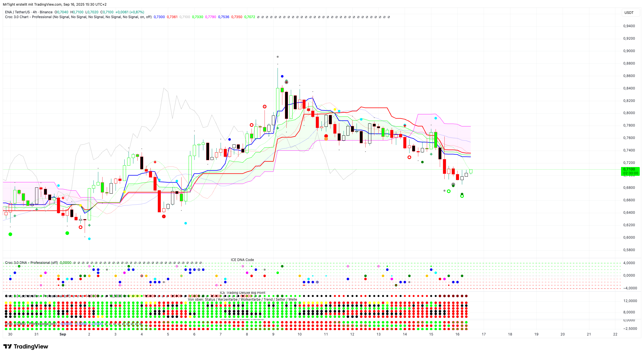Click ICE Trading Deluxe Big Point title
This screenshot has width=644, height=355.
pos(242,293)
